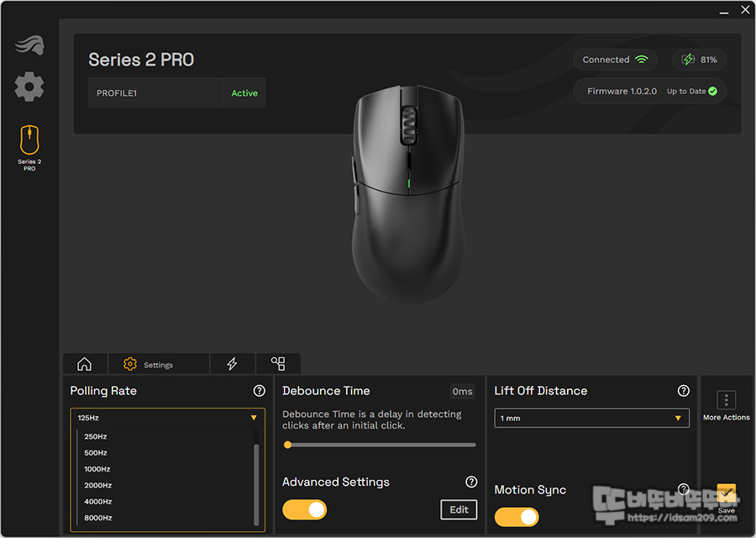Toggle the Motion Sync switch
The height and width of the screenshot is (538, 756).
(x=517, y=517)
